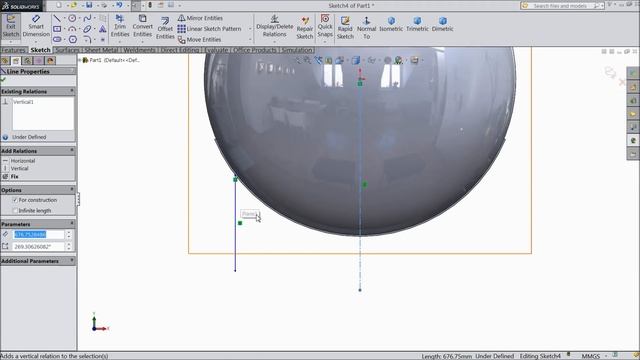Click Convert Entities tool
The height and width of the screenshot is (360, 640).
(142, 26)
